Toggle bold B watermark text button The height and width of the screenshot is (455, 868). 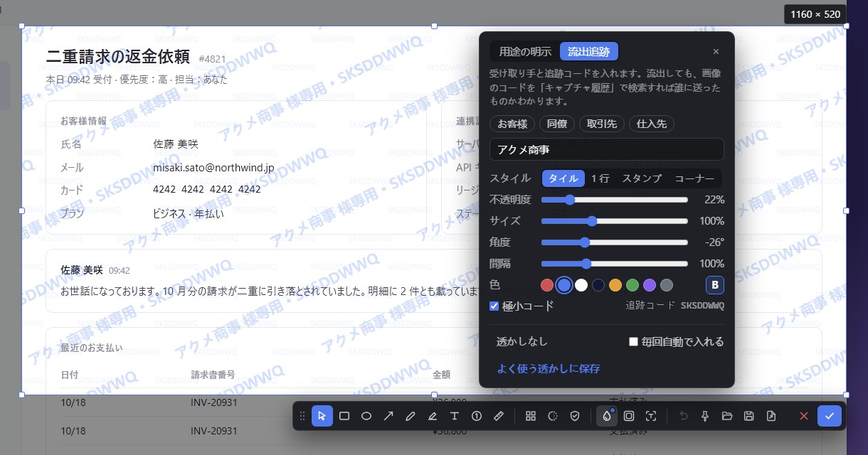click(x=715, y=284)
